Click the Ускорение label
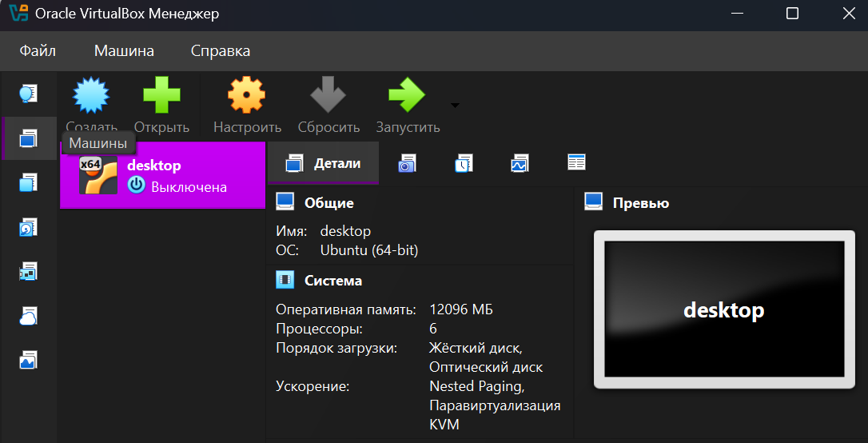 pos(313,386)
